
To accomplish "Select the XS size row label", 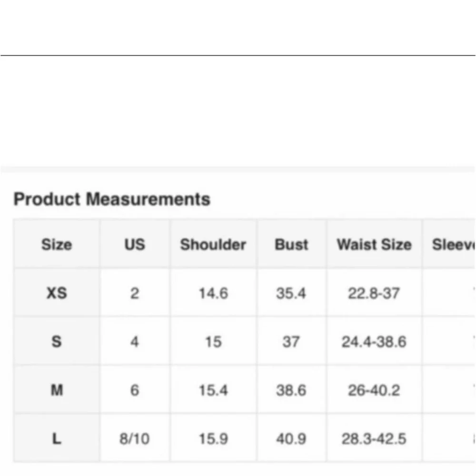I will click(56, 293).
